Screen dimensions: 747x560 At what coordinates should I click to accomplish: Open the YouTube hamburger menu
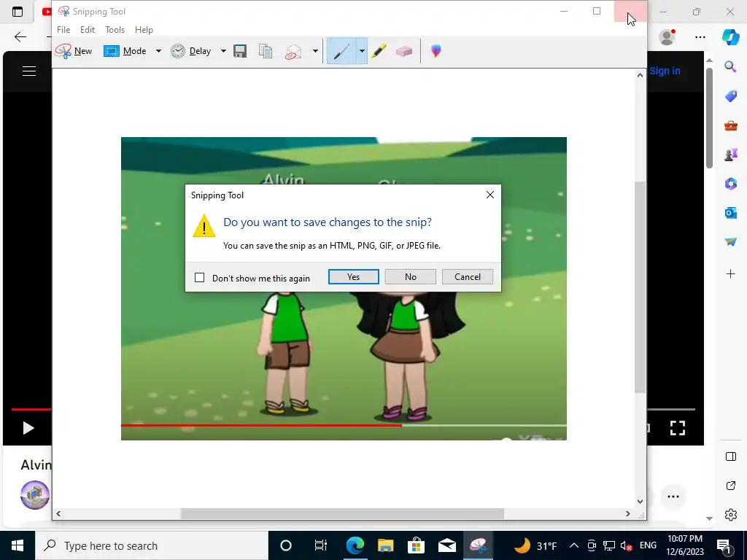[x=29, y=71]
